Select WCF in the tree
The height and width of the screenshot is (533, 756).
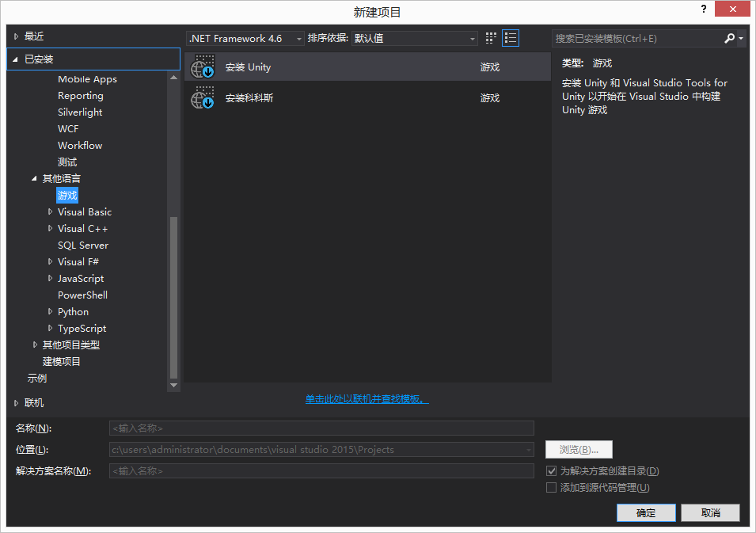click(x=68, y=129)
